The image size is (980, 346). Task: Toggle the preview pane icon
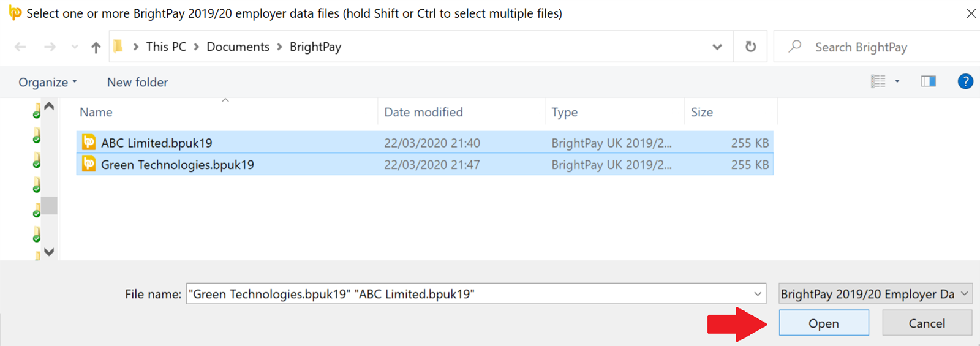click(x=928, y=81)
